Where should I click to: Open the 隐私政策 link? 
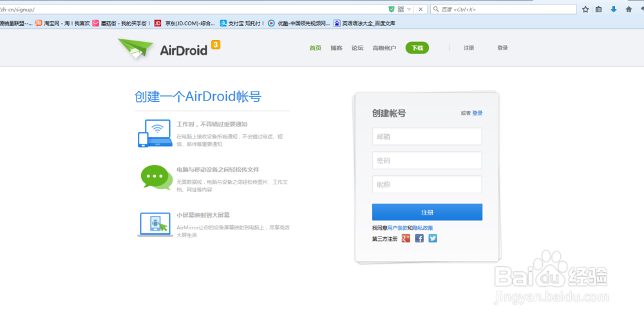pyautogui.click(x=422, y=227)
